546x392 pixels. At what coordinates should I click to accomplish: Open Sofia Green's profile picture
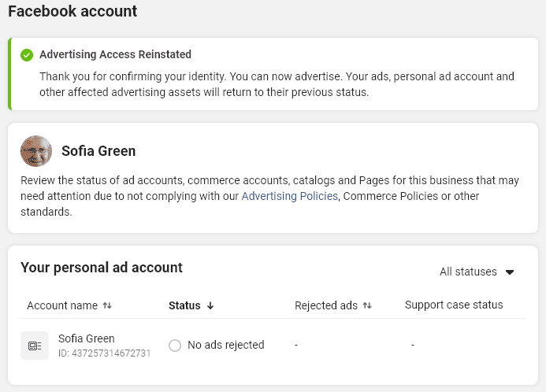(36, 151)
